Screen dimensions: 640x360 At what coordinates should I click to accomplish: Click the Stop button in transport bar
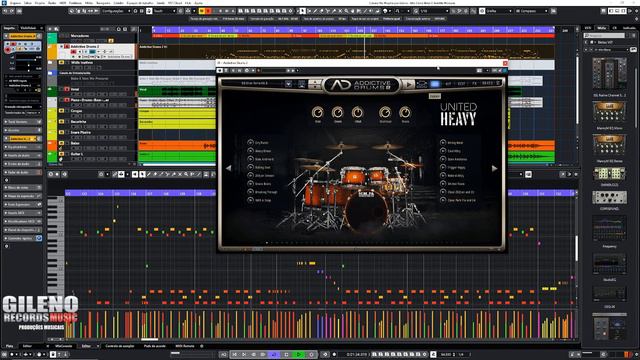(x=286, y=355)
